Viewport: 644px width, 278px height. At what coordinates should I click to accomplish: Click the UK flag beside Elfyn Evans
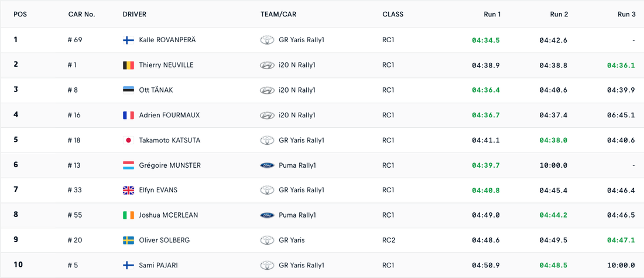pos(128,190)
